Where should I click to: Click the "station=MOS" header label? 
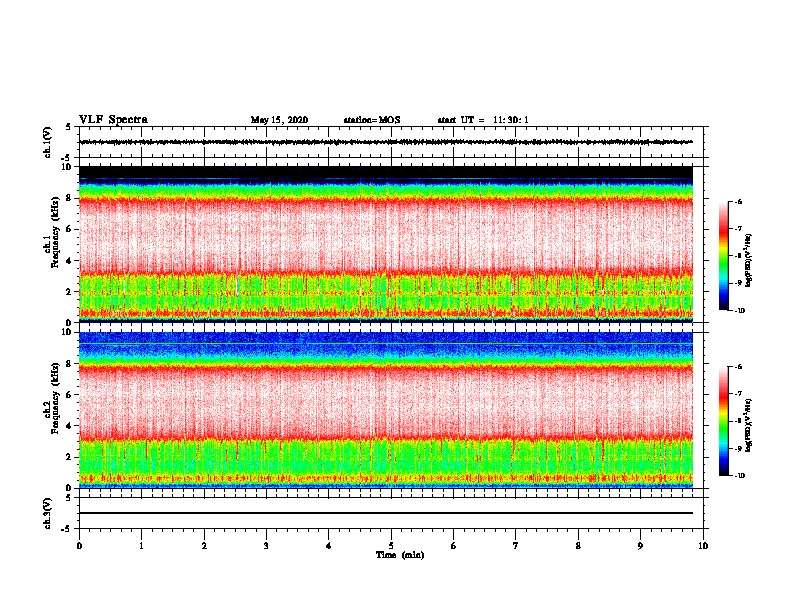pyautogui.click(x=372, y=120)
